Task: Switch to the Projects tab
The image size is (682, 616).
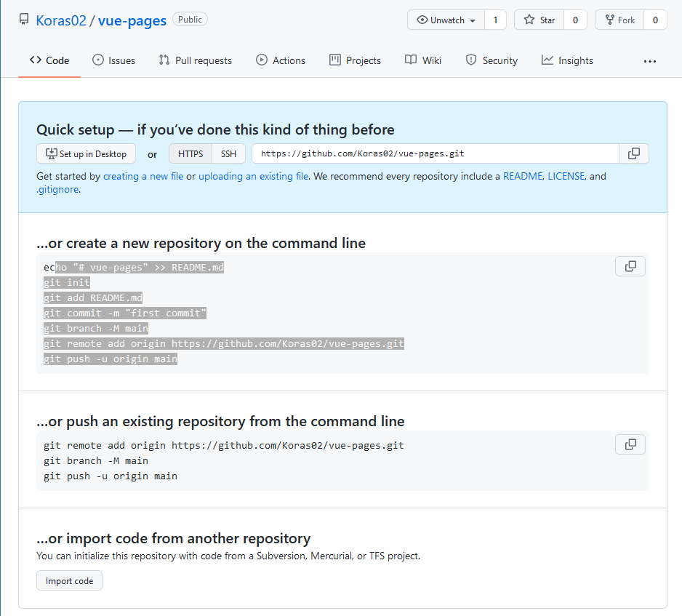Action: (356, 60)
